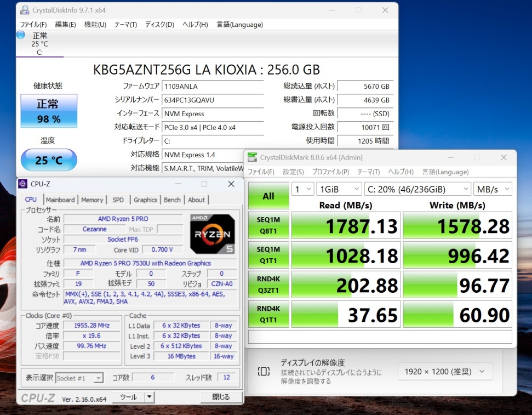Switch to the Mainboard tab in CPU-Z
The width and height of the screenshot is (532, 415).
pyautogui.click(x=60, y=200)
